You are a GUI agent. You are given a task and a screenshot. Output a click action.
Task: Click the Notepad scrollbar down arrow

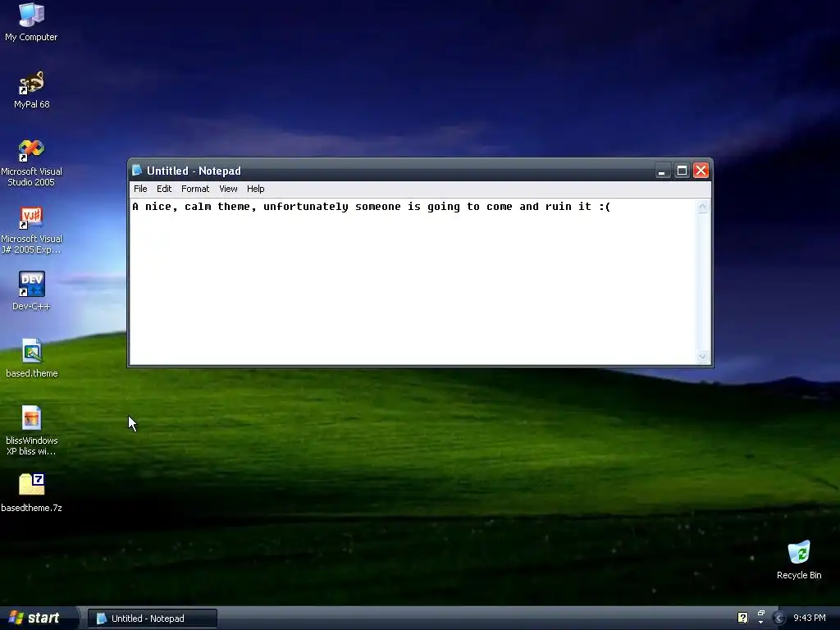702,356
